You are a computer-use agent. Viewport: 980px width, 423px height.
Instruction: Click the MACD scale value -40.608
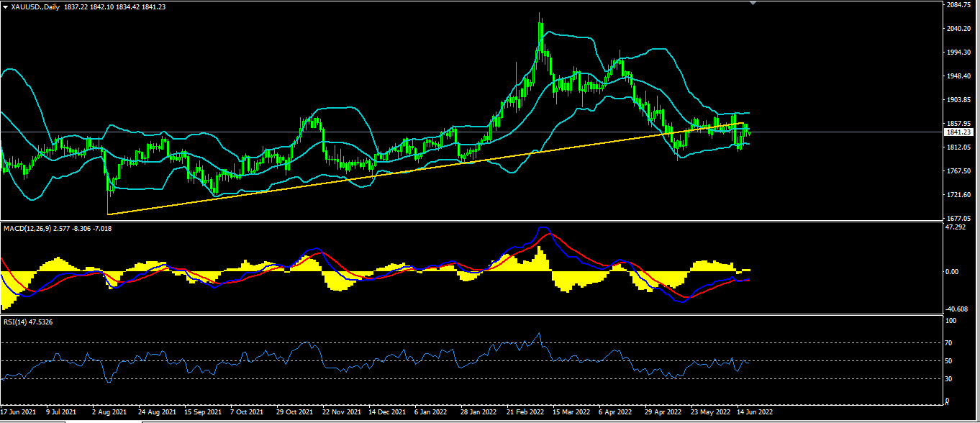coord(958,308)
